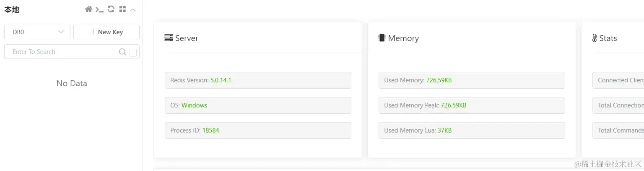Click the Redis Version info row
Image resolution: width=644 pixels, height=171 pixels.
258,80
